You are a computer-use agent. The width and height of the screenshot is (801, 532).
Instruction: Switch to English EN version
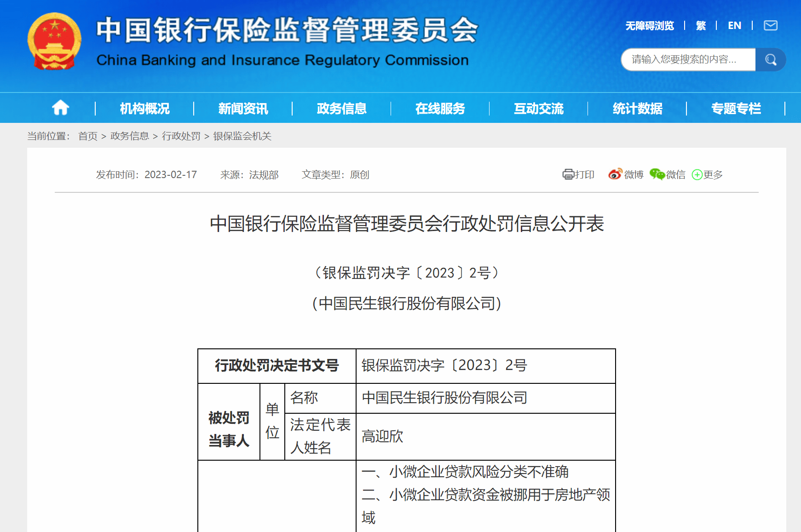click(x=734, y=26)
